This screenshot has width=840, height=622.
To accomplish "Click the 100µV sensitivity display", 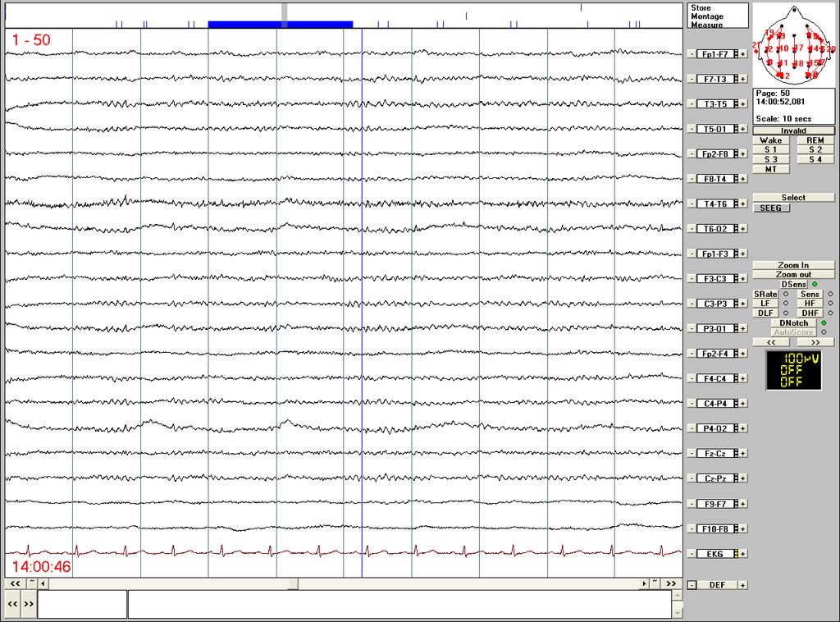I will pyautogui.click(x=794, y=370).
